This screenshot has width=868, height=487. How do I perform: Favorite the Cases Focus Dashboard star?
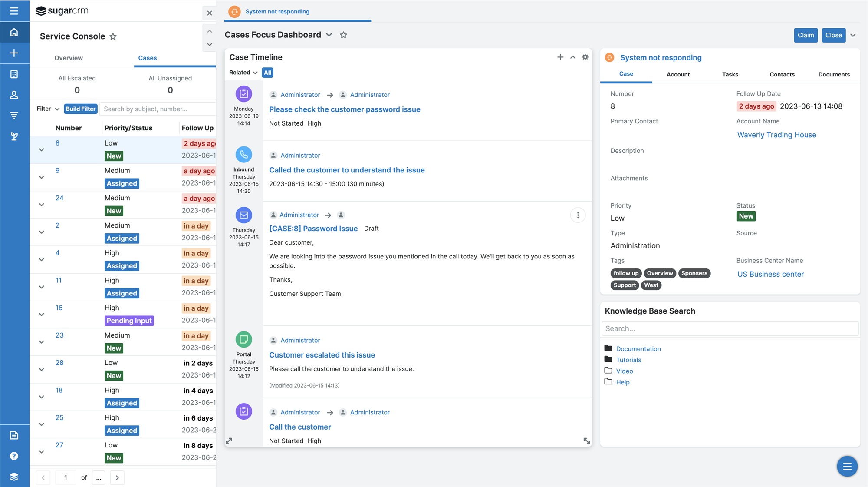(343, 35)
